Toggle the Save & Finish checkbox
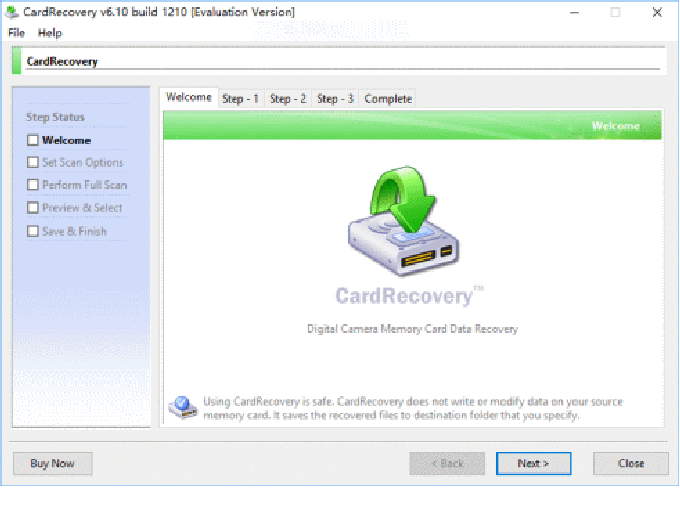The image size is (680, 519). click(x=33, y=231)
